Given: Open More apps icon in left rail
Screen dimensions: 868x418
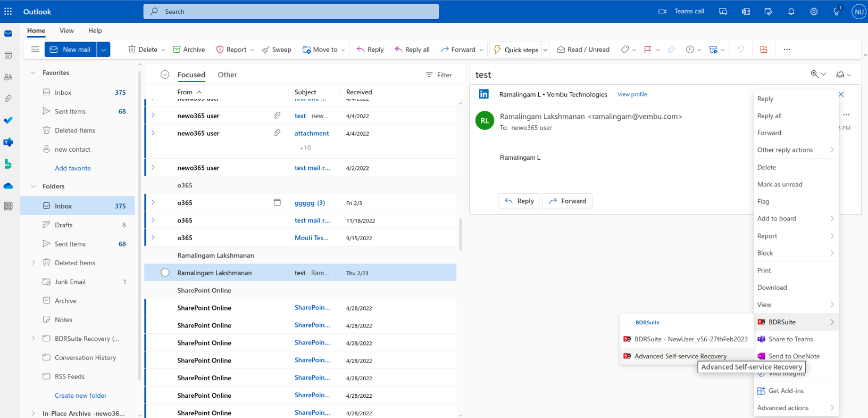Looking at the screenshot, I should click(8, 206).
